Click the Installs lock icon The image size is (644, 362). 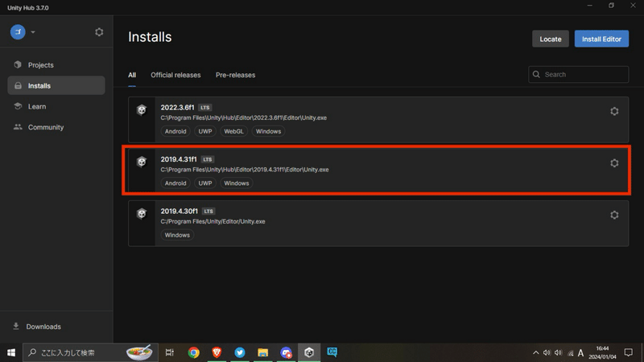(x=18, y=85)
